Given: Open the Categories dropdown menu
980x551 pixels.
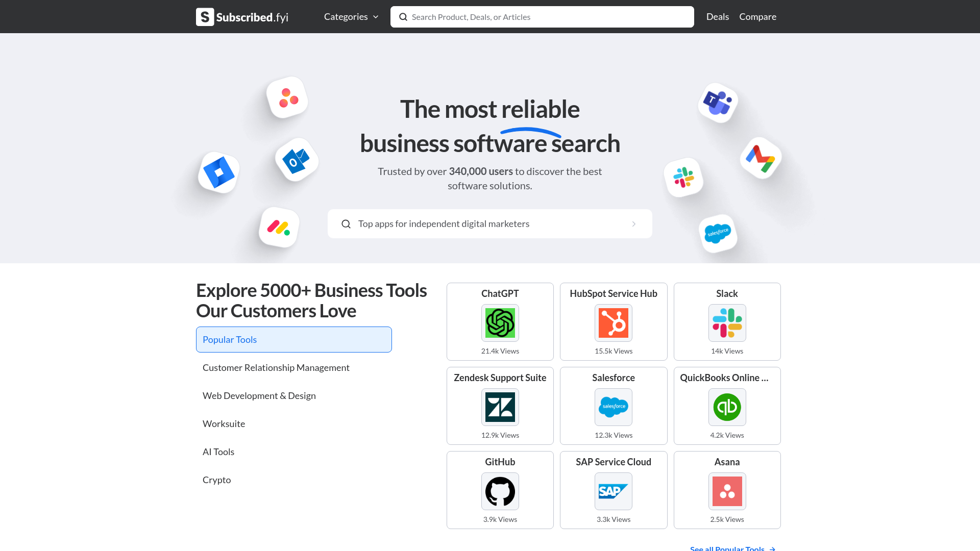Looking at the screenshot, I should pos(351,17).
